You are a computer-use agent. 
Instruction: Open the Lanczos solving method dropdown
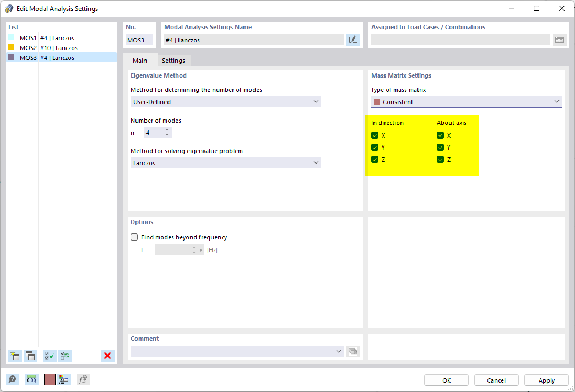click(225, 163)
